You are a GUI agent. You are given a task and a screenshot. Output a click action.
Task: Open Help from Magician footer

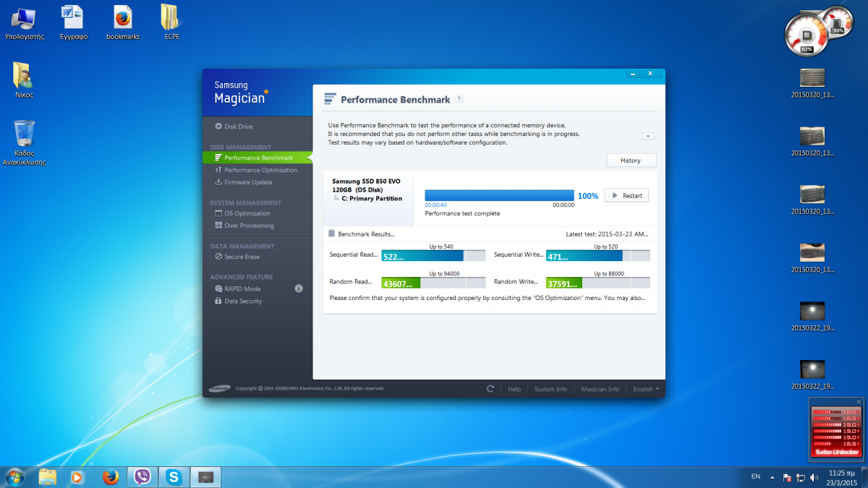514,389
